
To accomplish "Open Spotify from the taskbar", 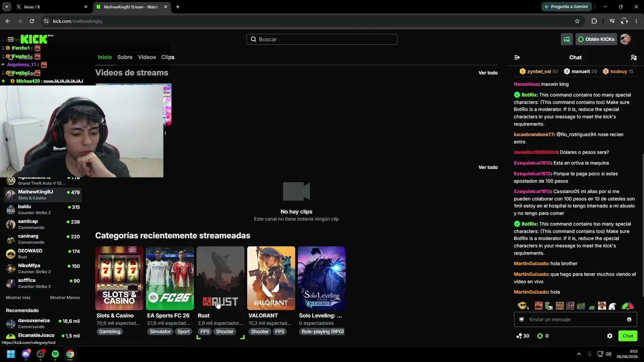I will pos(55,354).
